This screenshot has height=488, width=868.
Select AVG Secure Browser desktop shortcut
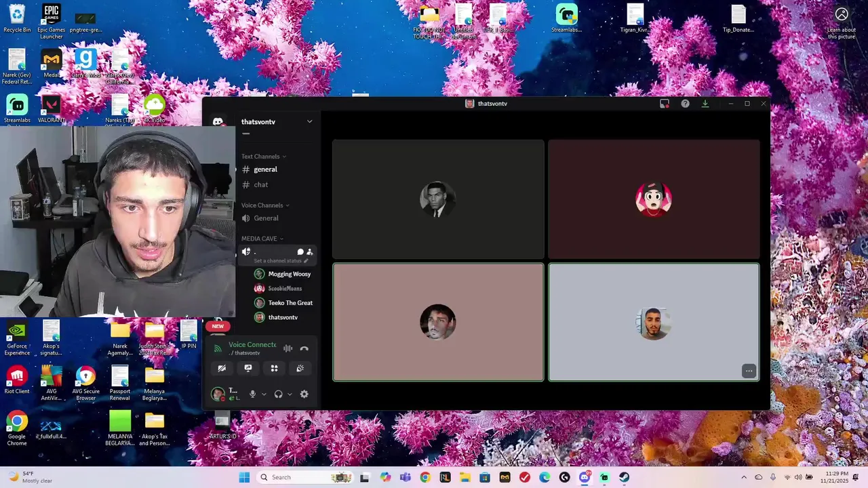(85, 383)
